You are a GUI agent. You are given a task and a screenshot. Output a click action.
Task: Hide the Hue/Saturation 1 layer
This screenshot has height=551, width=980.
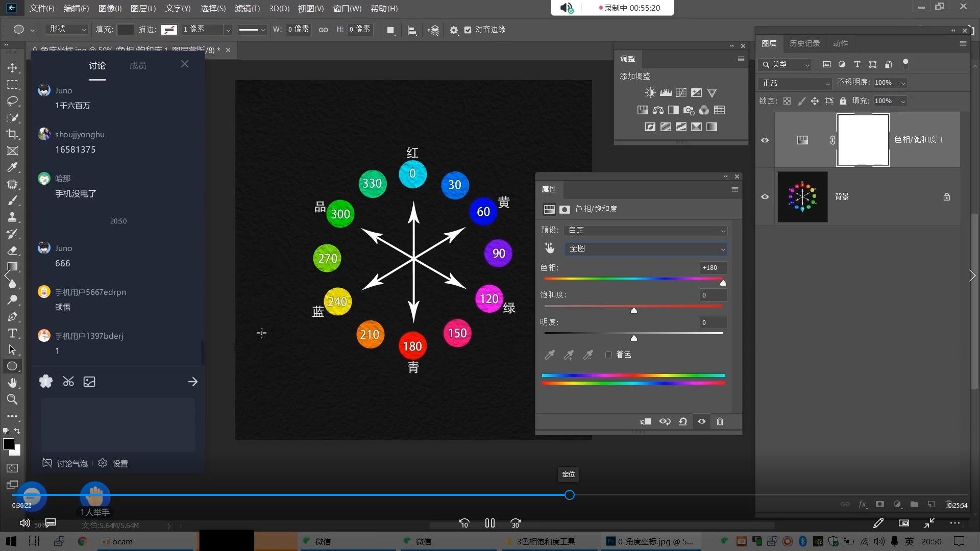765,140
